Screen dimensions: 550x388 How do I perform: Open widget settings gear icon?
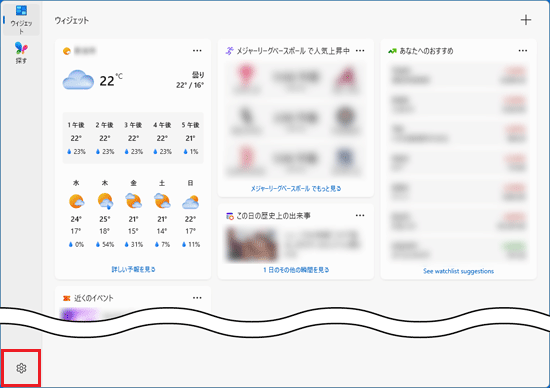[x=21, y=368]
